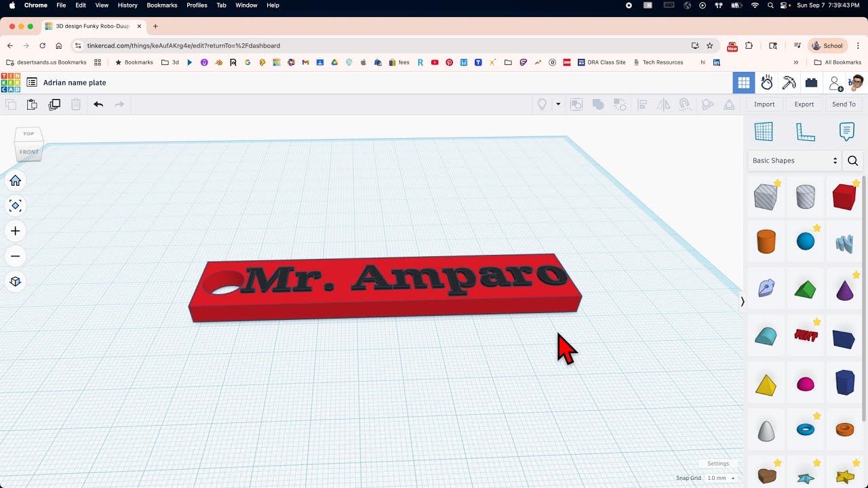
Task: Click the Export button
Action: click(804, 104)
